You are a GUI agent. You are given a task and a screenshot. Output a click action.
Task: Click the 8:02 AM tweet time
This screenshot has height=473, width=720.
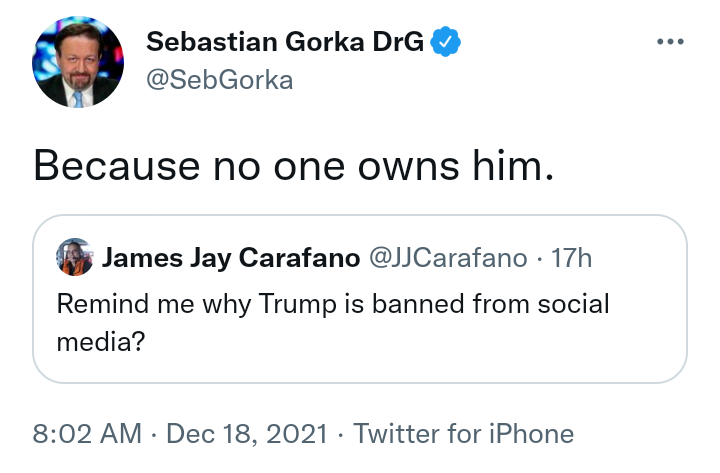[x=87, y=433]
